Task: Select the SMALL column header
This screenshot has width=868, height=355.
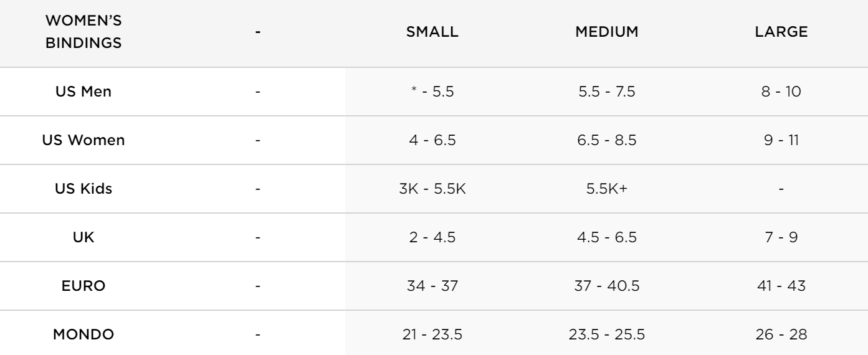Action: [432, 33]
